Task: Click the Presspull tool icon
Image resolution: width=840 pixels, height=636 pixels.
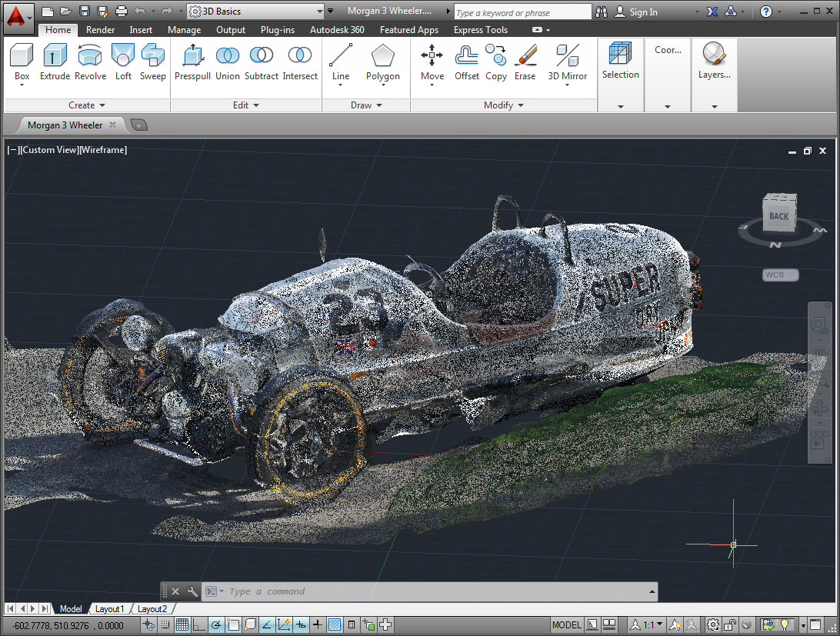Action: pos(192,62)
